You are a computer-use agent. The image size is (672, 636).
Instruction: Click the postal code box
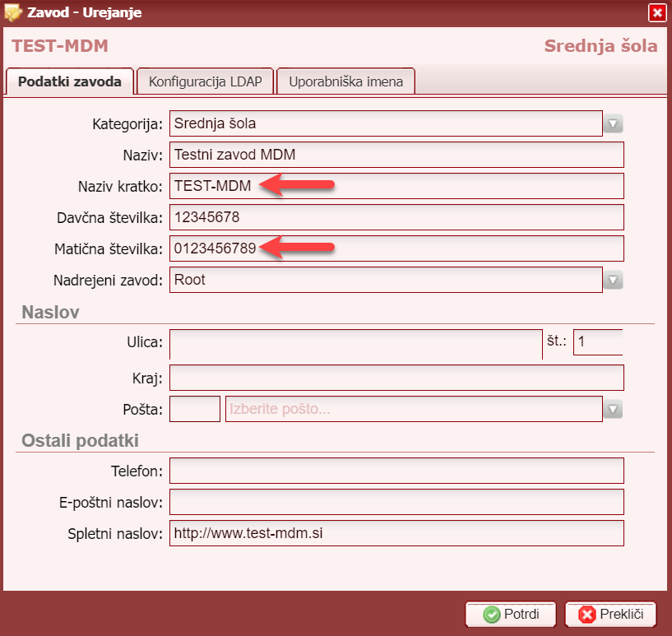(x=195, y=409)
